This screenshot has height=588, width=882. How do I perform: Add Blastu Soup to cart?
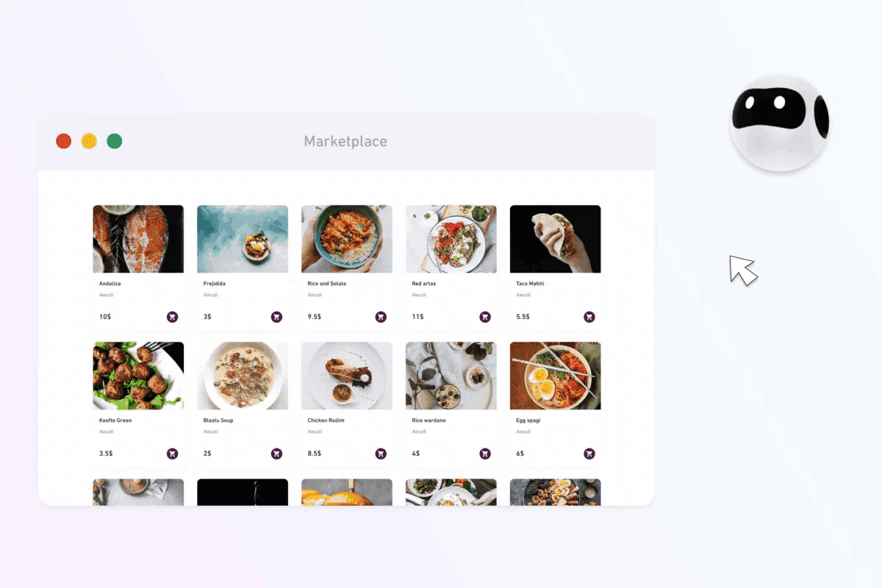point(276,453)
